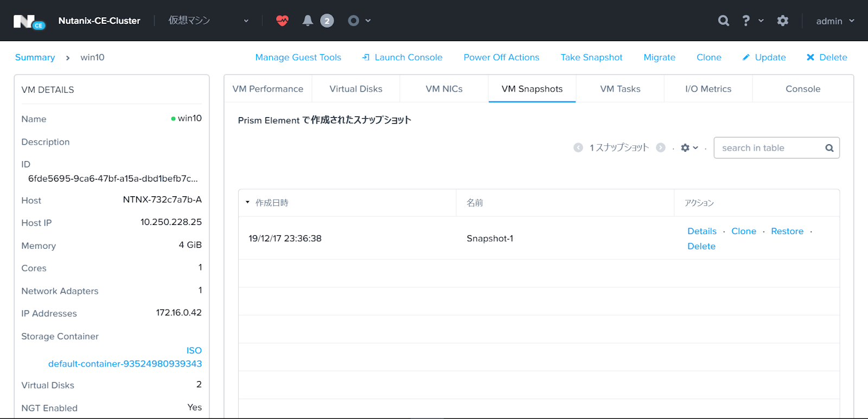Click Delete VM with X icon
The height and width of the screenshot is (419, 868).
pos(827,57)
